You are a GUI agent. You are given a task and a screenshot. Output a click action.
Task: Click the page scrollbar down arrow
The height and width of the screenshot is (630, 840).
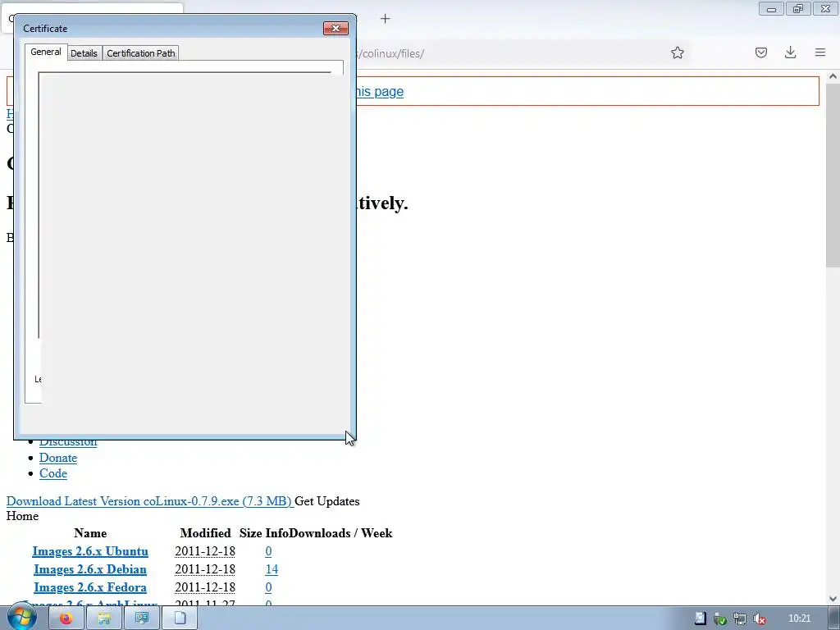coord(833,599)
